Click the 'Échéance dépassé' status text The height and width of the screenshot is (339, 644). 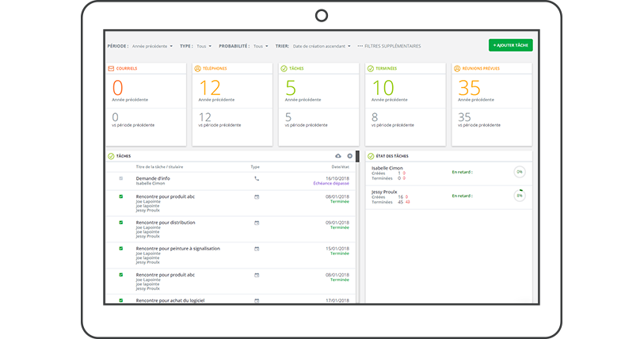coord(331,183)
